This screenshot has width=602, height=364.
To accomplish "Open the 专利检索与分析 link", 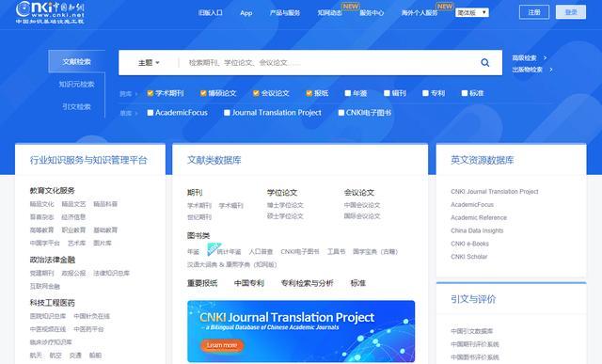I will 308,283.
